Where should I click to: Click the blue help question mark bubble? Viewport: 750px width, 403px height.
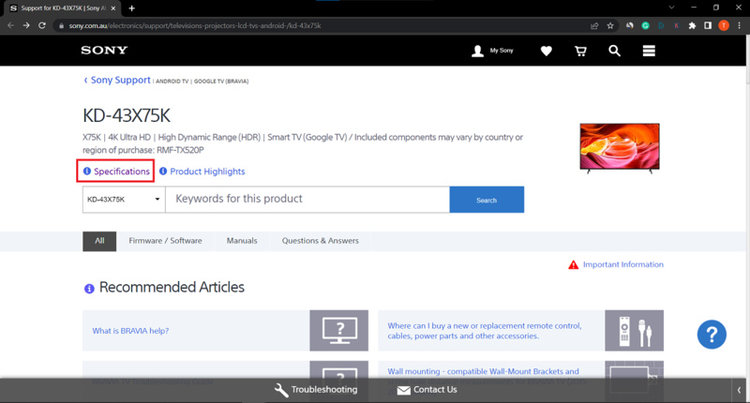pyautogui.click(x=711, y=334)
